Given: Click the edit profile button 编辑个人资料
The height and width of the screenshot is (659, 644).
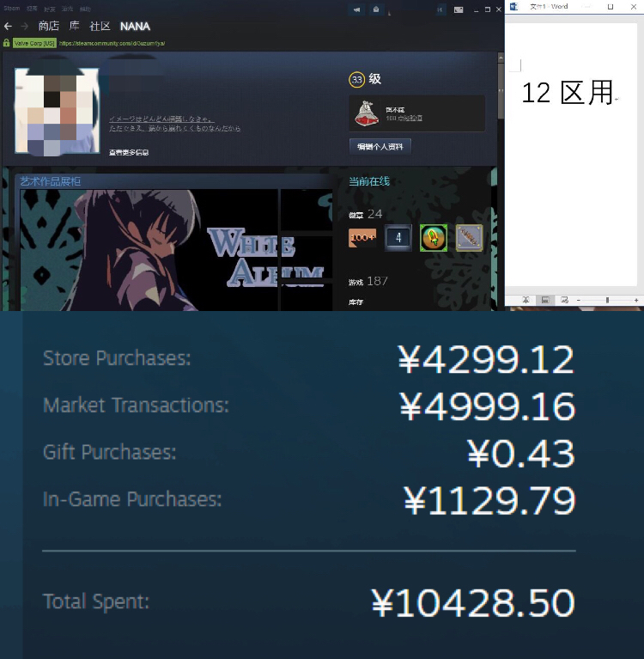Looking at the screenshot, I should pos(380,147).
